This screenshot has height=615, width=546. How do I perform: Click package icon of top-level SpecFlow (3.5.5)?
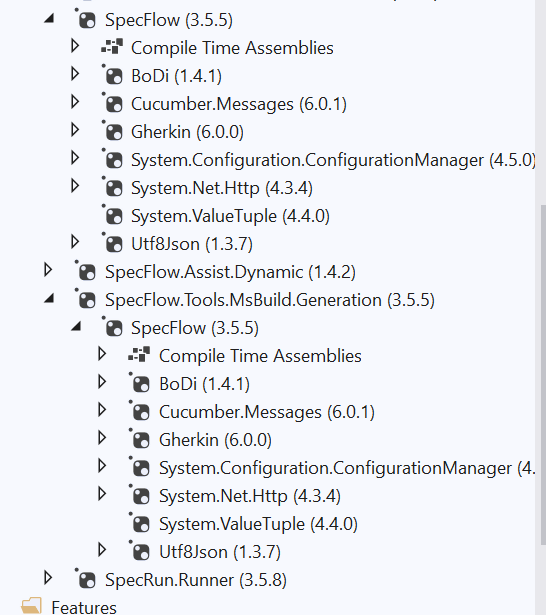click(x=86, y=19)
